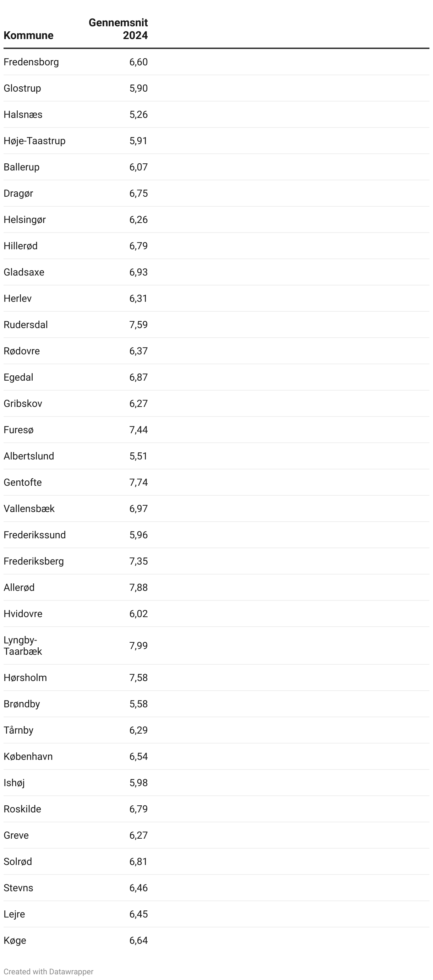433x980 pixels.
Task: Click the Gennemsnit 2024 column header
Action: pyautogui.click(x=118, y=29)
